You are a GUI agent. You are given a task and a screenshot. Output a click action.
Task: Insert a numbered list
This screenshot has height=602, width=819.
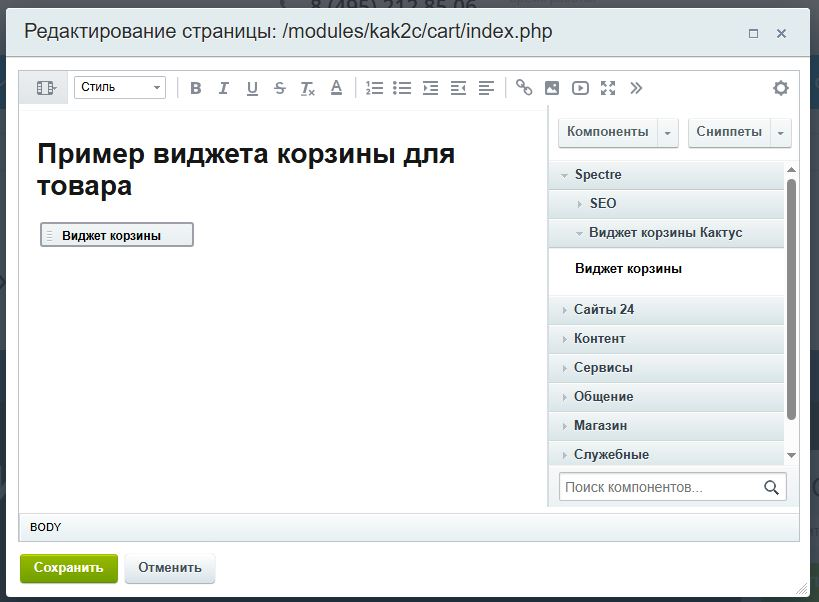click(x=374, y=88)
